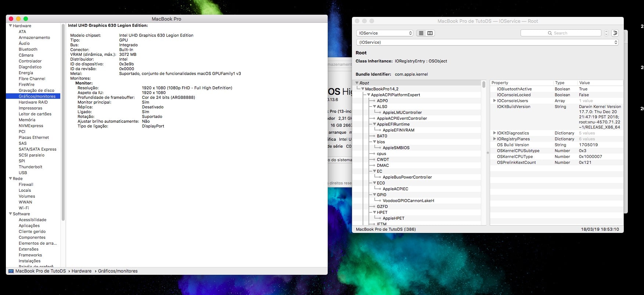Collapse the MacBookPro14,2 tree node
This screenshot has width=644, height=295.
point(363,89)
